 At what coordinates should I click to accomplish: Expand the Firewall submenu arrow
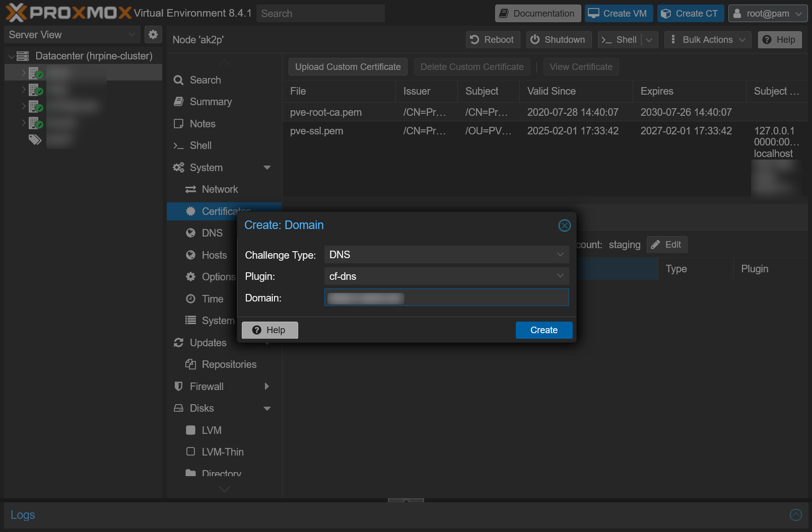[x=267, y=386]
